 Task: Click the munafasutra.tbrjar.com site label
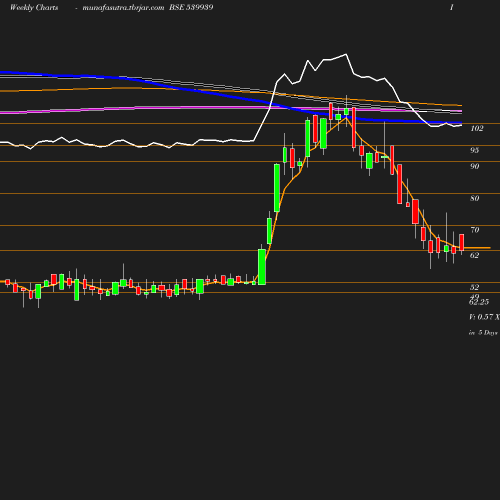click(123, 8)
